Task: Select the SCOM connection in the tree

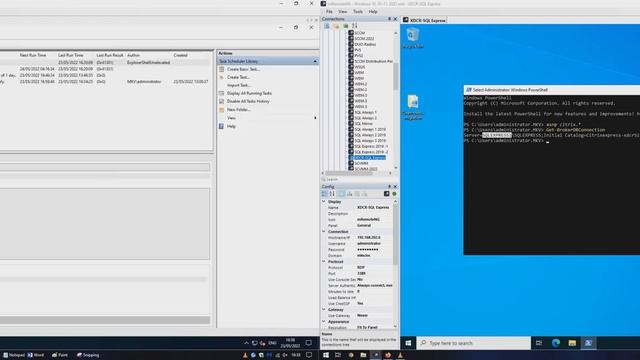Action: 359,33
